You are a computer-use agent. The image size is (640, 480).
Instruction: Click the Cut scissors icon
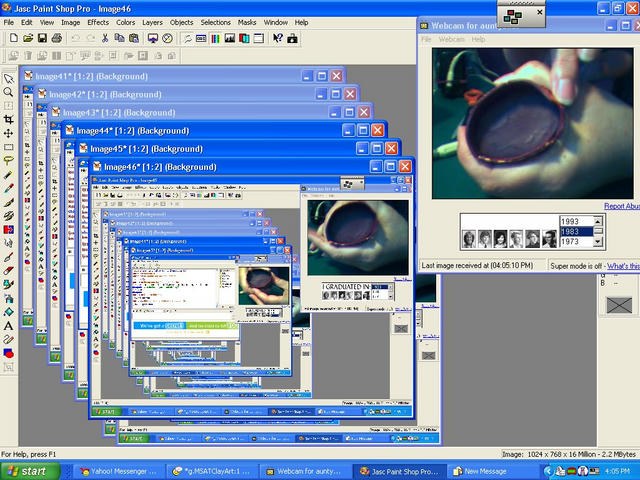105,38
